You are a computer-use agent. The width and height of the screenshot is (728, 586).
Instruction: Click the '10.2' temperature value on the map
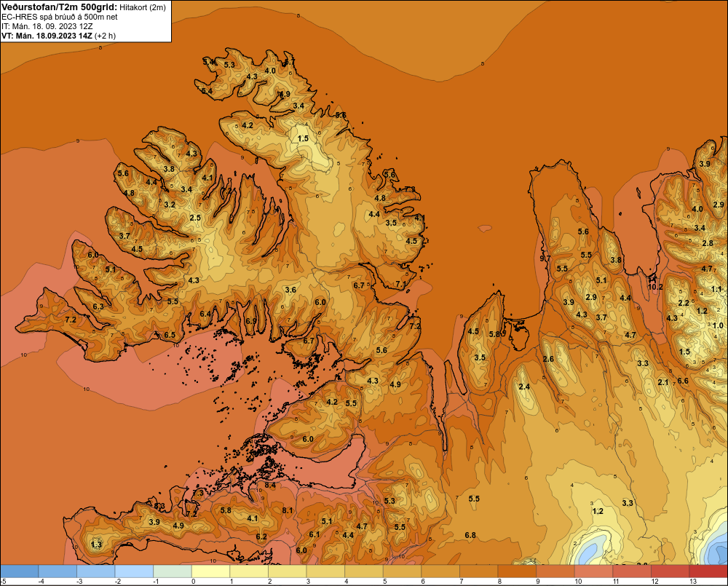click(x=655, y=287)
